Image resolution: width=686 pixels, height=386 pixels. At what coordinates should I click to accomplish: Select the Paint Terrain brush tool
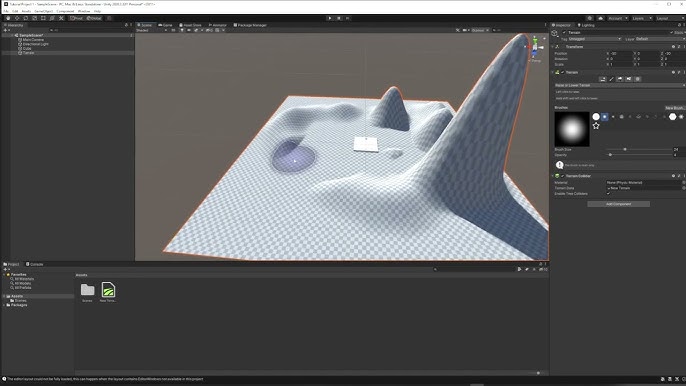[x=612, y=79]
